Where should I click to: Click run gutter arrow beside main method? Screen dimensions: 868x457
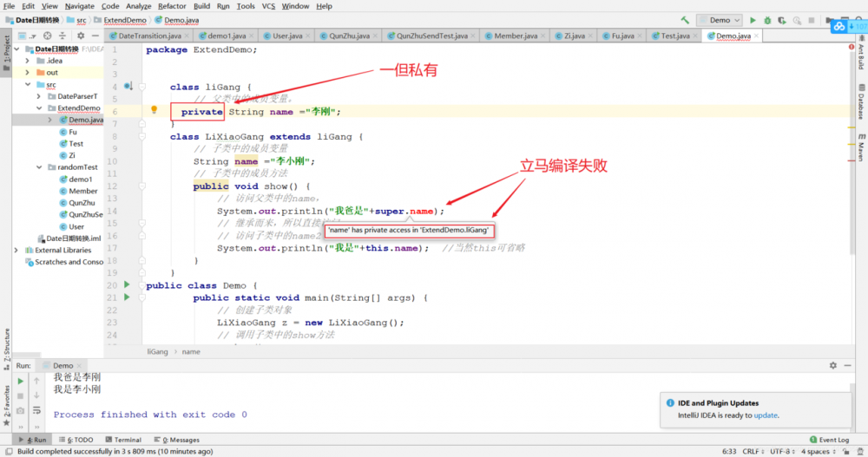coord(127,297)
